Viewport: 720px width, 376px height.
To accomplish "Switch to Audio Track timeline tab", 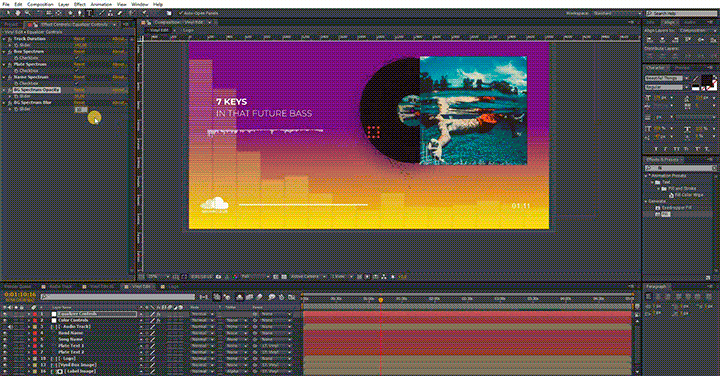I will tap(61, 287).
